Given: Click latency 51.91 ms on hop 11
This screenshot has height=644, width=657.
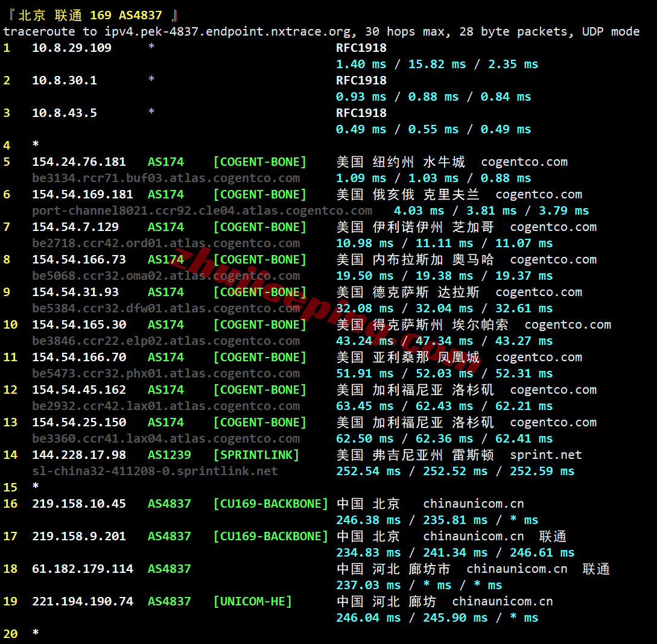Looking at the screenshot, I should click(364, 374).
